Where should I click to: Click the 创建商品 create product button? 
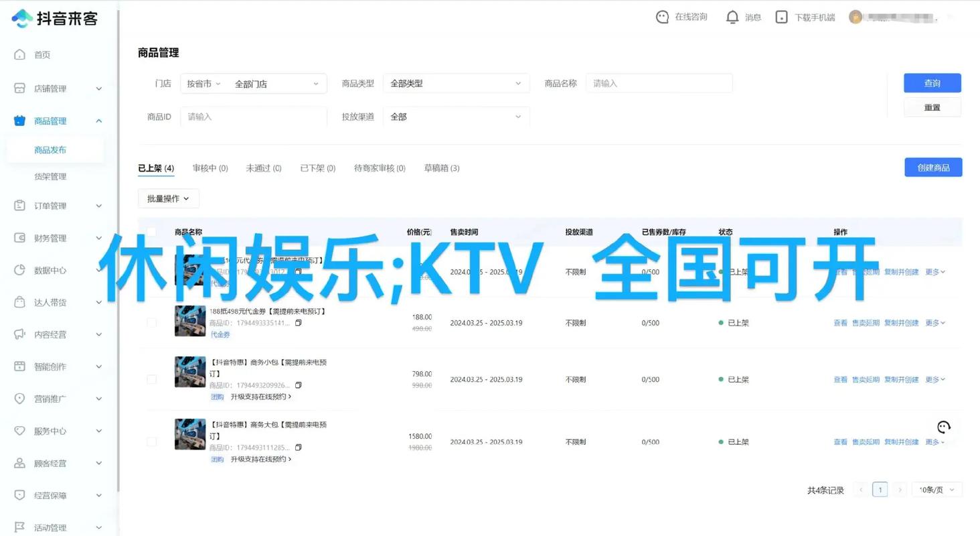coord(932,167)
